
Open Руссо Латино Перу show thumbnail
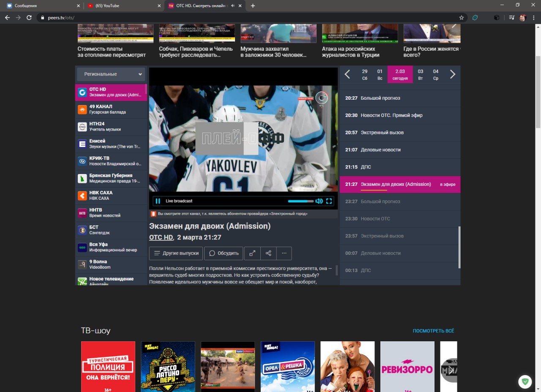[168, 367]
